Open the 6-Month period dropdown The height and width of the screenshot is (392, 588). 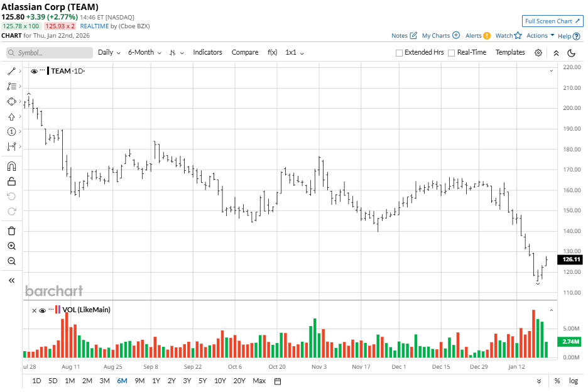point(144,53)
